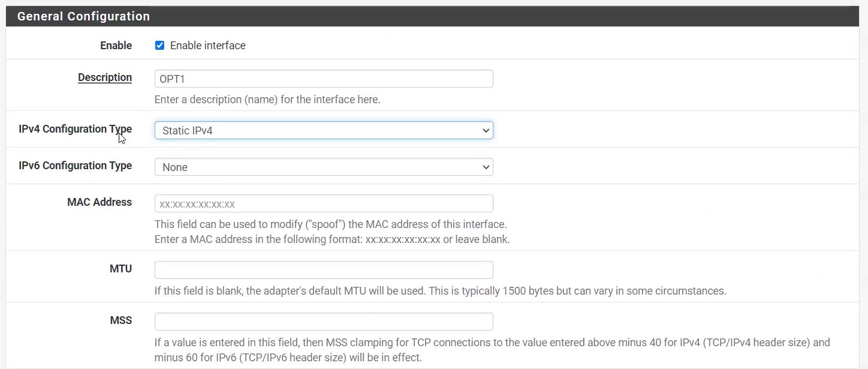Click the chevron arrow on the None select
This screenshot has width=868, height=369.
486,167
